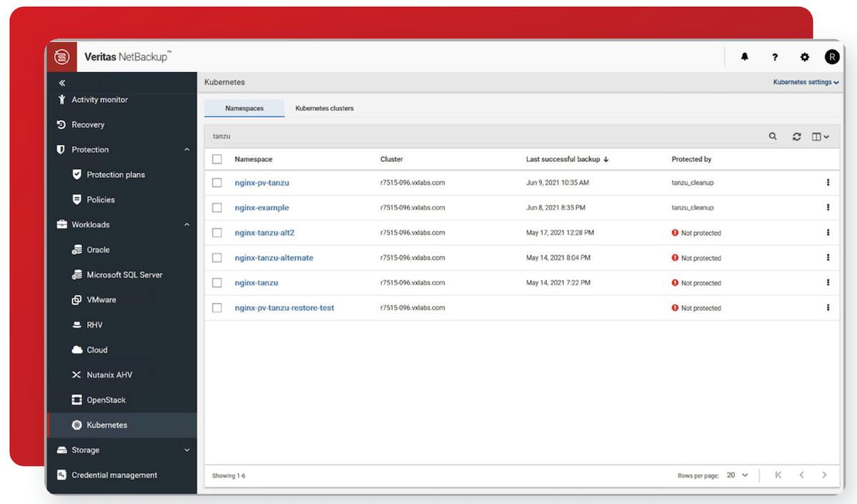857x504 pixels.
Task: Switch to the Namespaces tab
Action: 244,109
